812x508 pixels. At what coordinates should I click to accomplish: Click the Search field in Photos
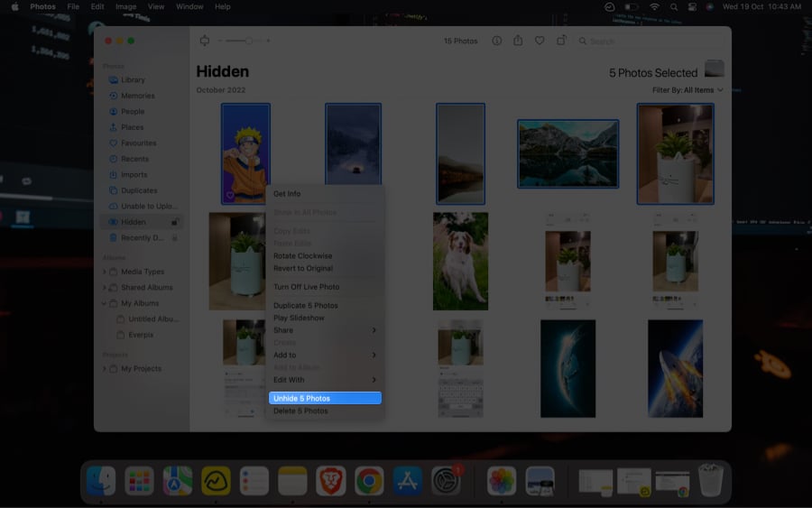click(x=651, y=41)
